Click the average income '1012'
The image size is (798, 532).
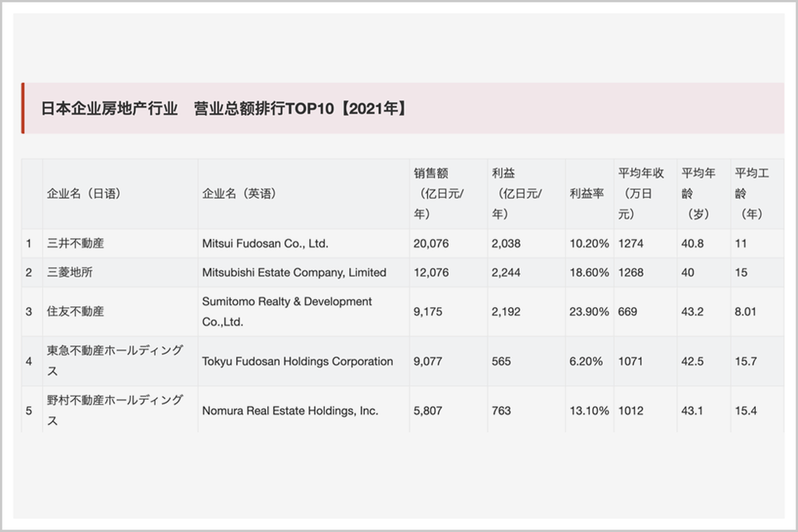(x=630, y=410)
